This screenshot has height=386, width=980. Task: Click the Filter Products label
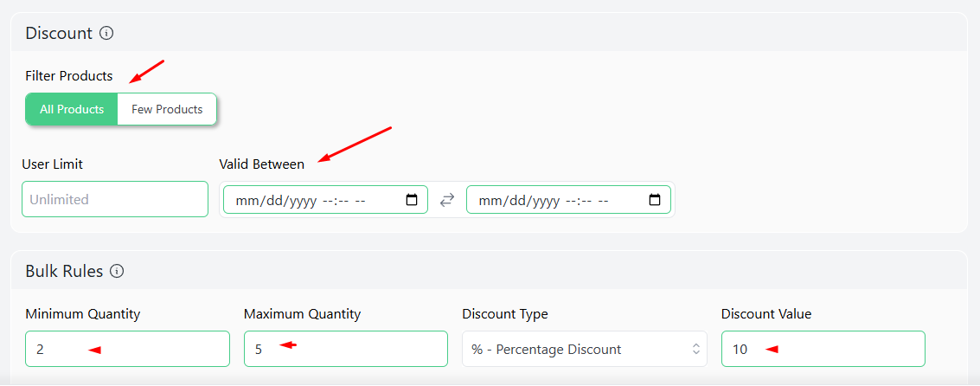coord(68,76)
